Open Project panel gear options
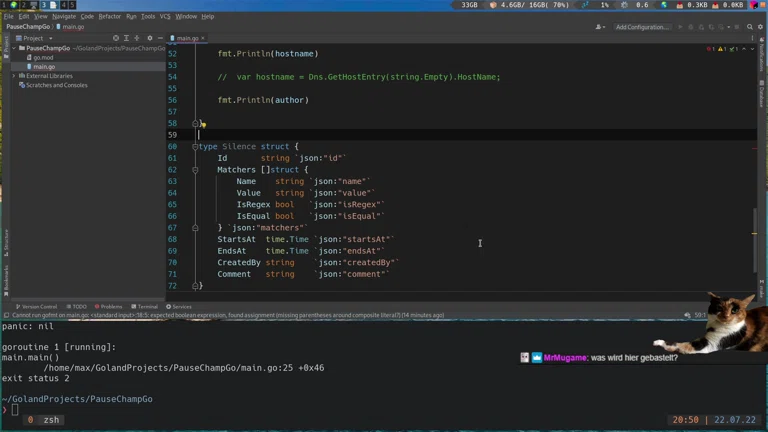This screenshot has height=432, width=768. pyautogui.click(x=150, y=38)
